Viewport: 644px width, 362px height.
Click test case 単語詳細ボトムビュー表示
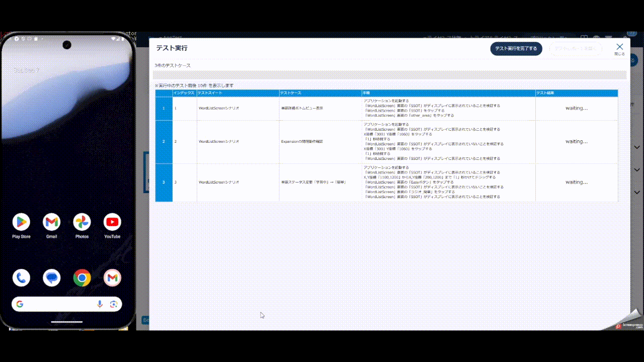(302, 109)
